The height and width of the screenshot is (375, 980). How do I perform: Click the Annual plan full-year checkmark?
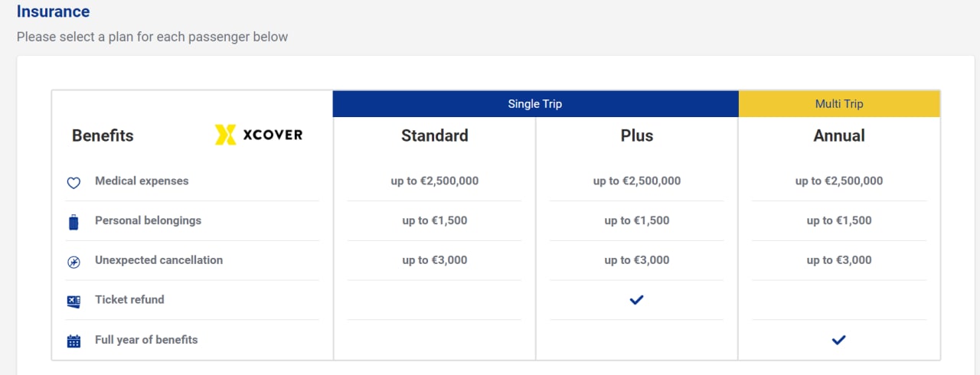(x=838, y=340)
